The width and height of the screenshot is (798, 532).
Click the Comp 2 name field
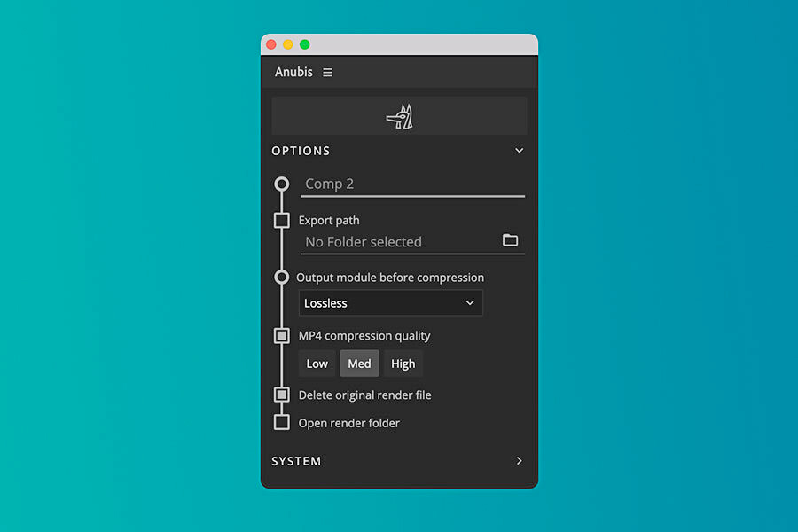(412, 184)
